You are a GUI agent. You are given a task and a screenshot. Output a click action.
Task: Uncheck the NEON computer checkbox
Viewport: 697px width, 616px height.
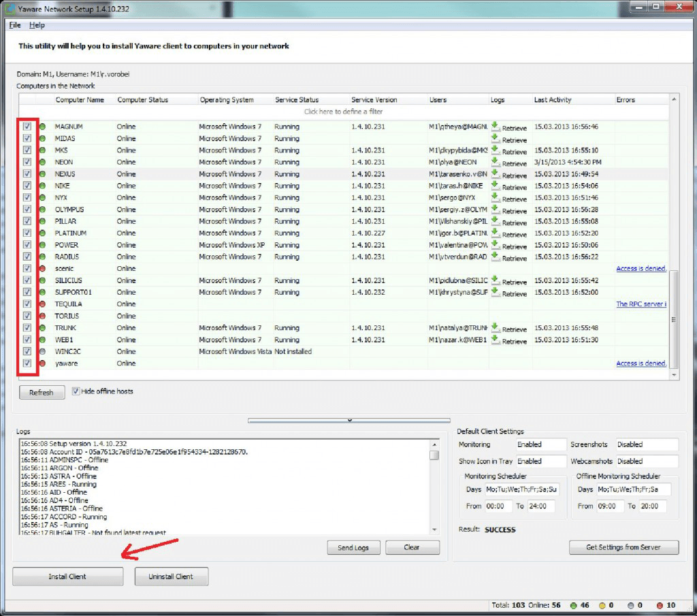[x=27, y=162]
